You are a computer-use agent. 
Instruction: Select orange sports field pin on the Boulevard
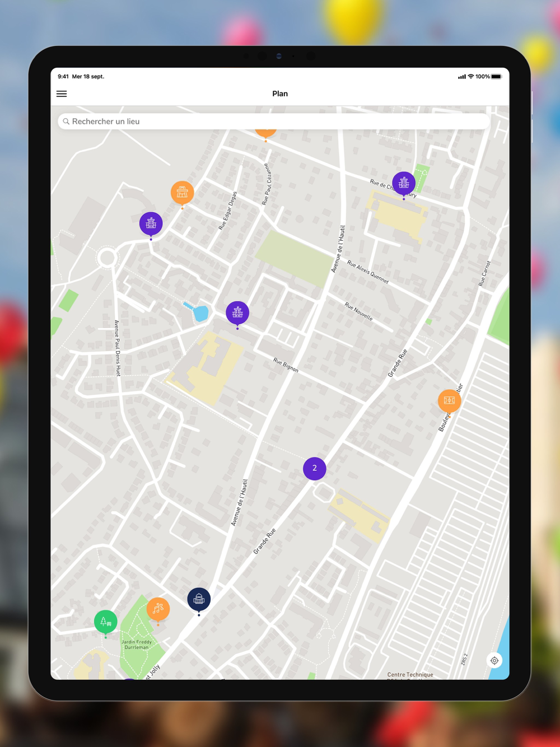(x=449, y=401)
